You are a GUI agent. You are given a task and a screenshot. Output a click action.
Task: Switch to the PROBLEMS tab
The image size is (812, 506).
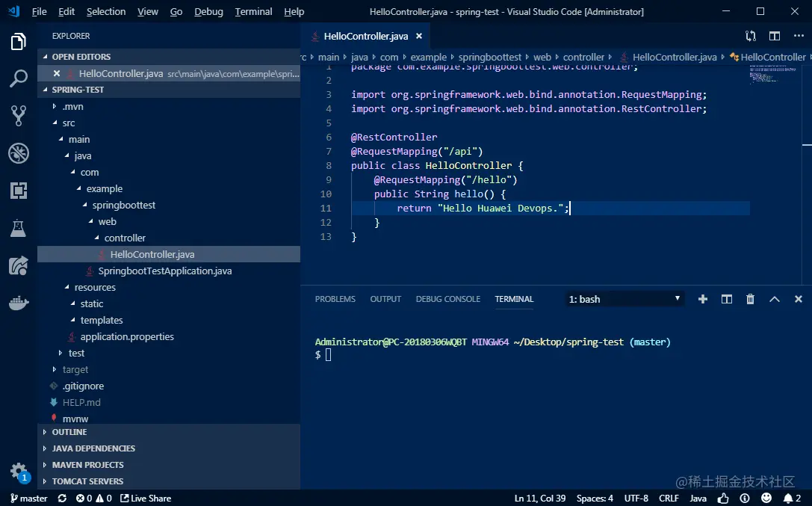tap(335, 298)
